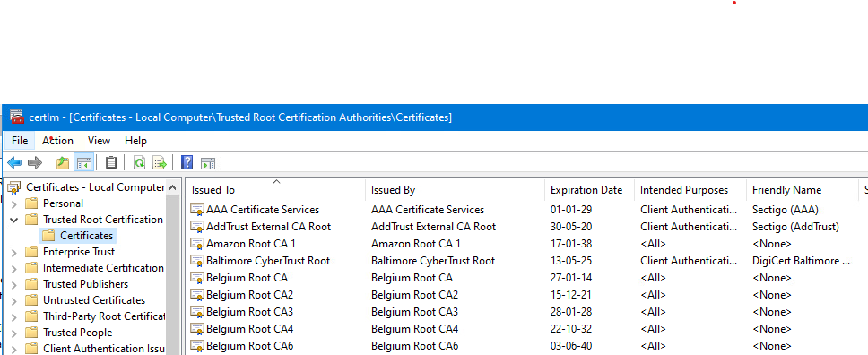Expand the Client Authentication Issuers node
The height and width of the screenshot is (355, 868).
pos(14,349)
